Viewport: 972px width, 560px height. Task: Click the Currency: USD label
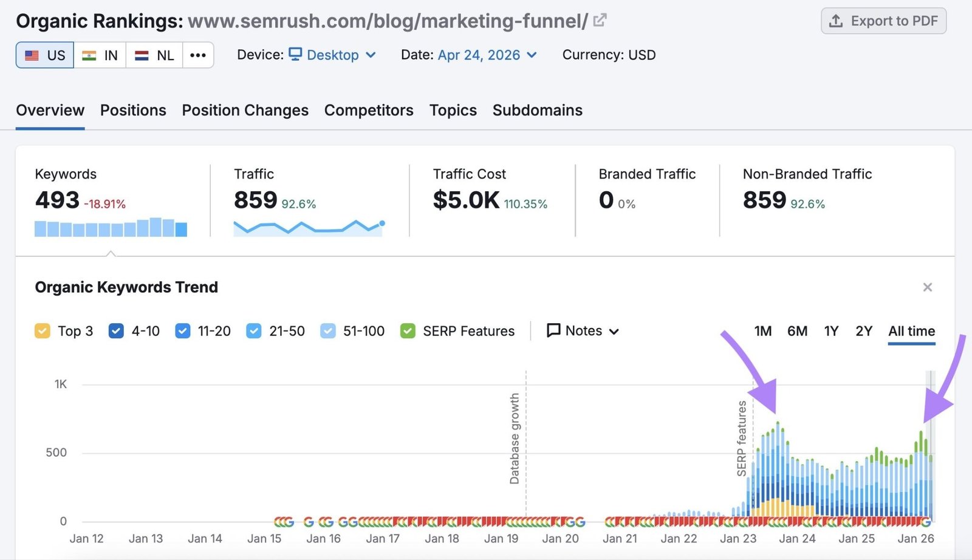pyautogui.click(x=609, y=55)
